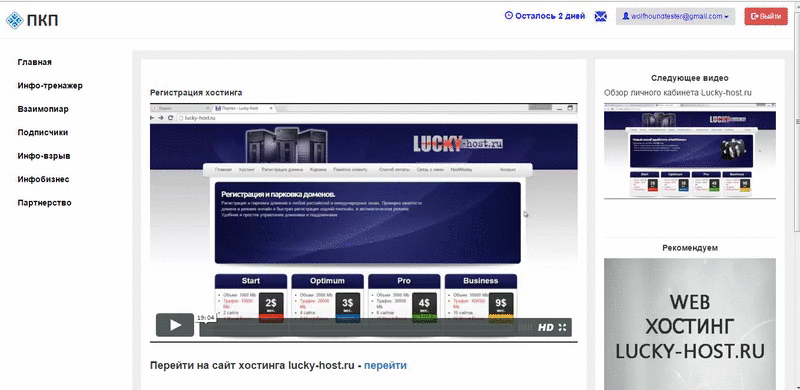800x390 pixels.
Task: Toggle HD quality in video player
Action: click(x=546, y=328)
